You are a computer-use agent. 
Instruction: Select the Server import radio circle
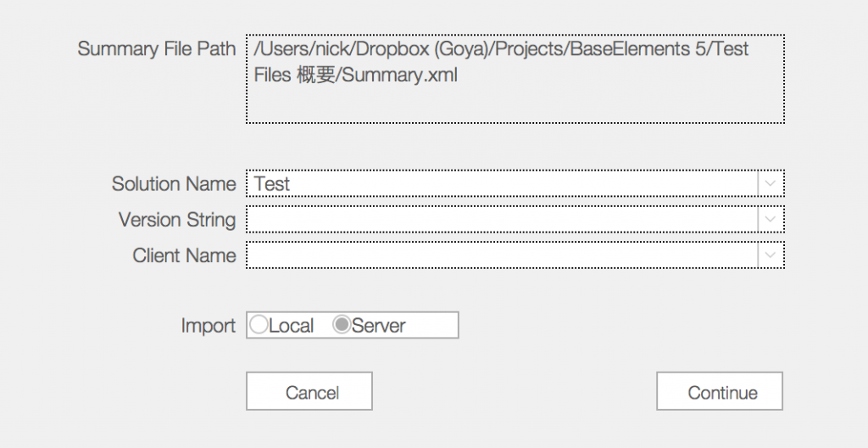point(342,325)
